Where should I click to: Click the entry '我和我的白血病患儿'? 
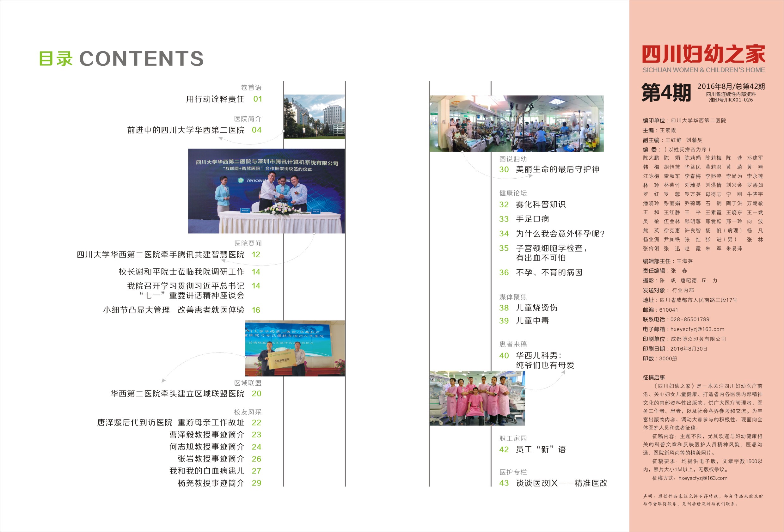207,471
